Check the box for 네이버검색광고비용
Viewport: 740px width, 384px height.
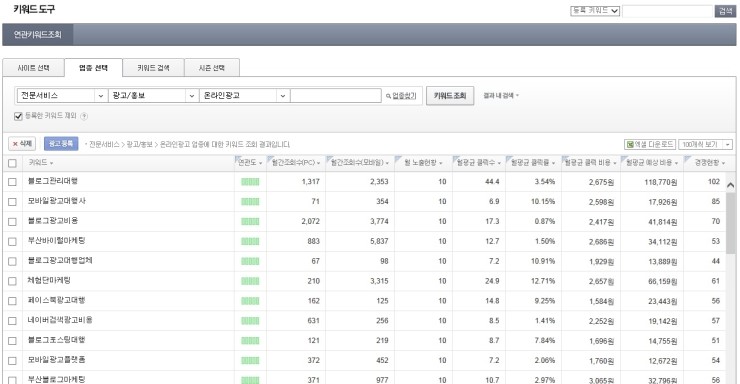tap(12, 321)
